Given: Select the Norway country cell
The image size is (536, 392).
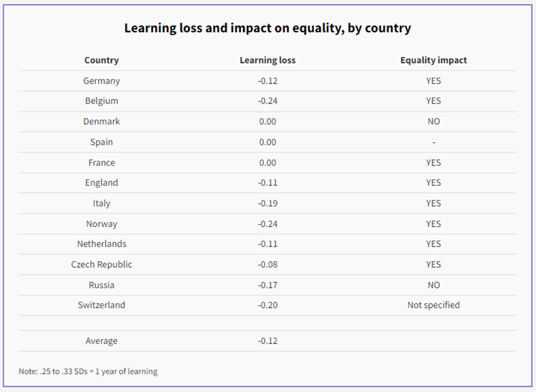Looking at the screenshot, I should click(101, 224).
